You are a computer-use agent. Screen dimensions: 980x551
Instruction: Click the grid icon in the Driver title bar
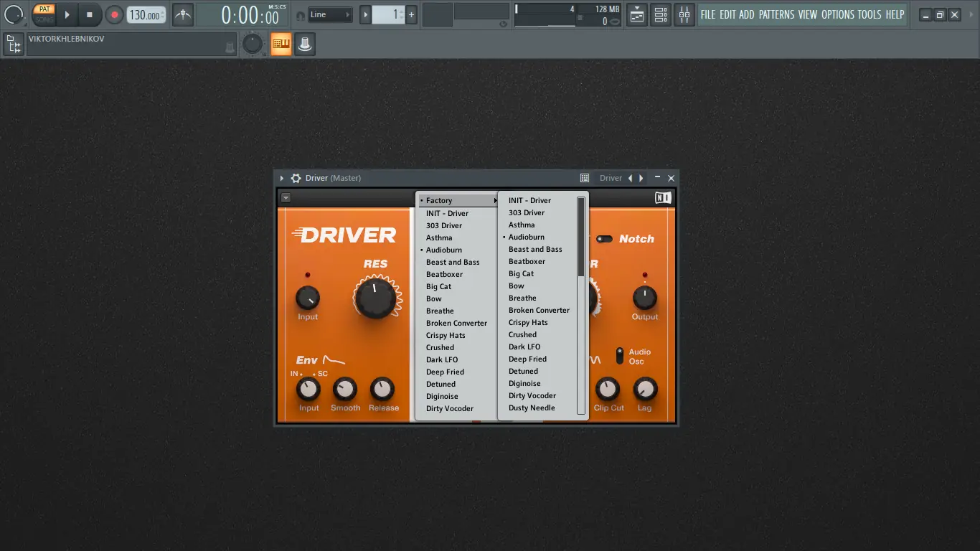(x=585, y=178)
